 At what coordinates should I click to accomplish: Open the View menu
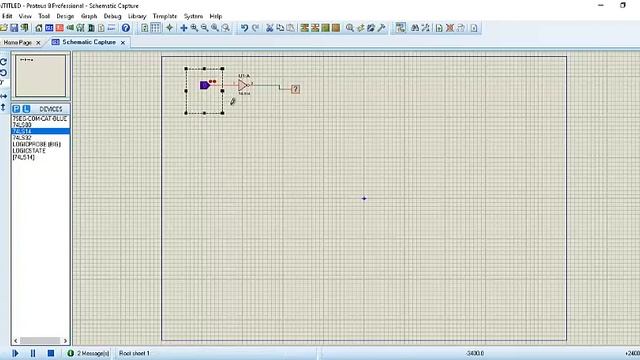coord(25,16)
